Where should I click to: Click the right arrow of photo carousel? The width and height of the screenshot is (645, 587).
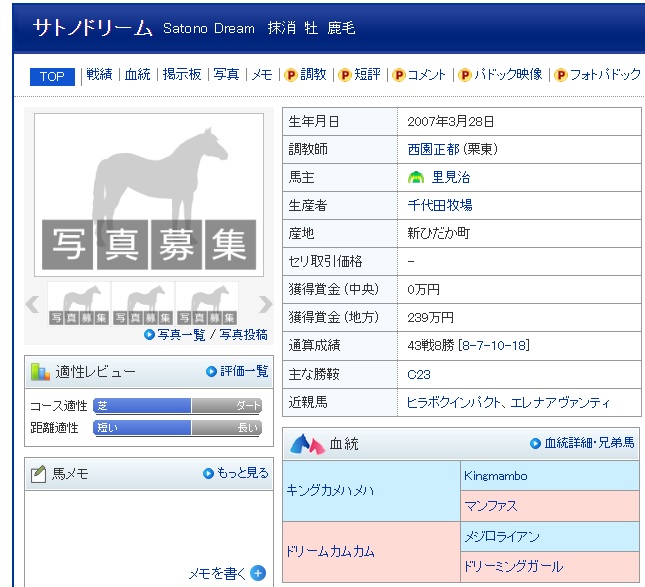265,305
